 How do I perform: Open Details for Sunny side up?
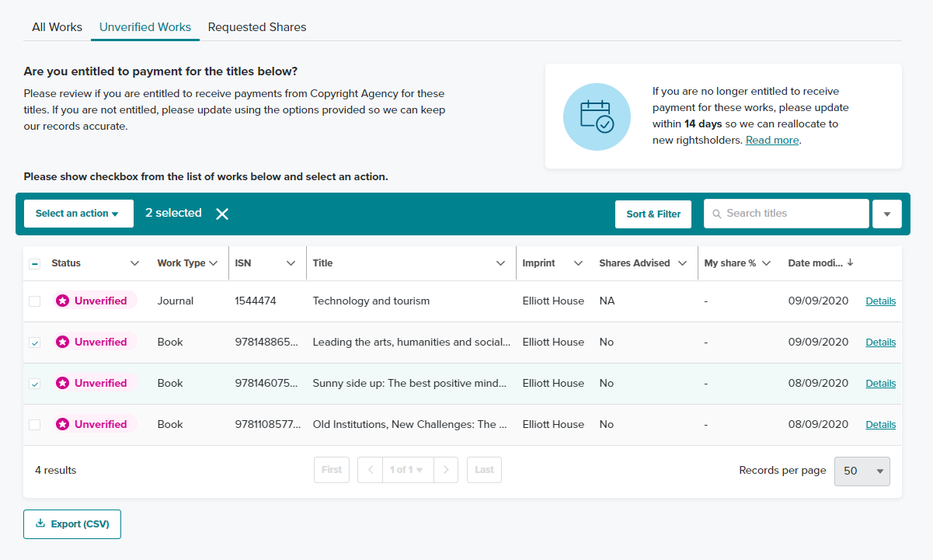(x=881, y=384)
